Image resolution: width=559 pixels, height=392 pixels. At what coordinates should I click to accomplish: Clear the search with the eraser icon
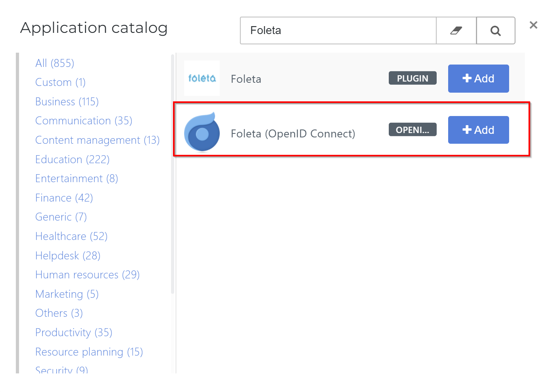point(456,30)
